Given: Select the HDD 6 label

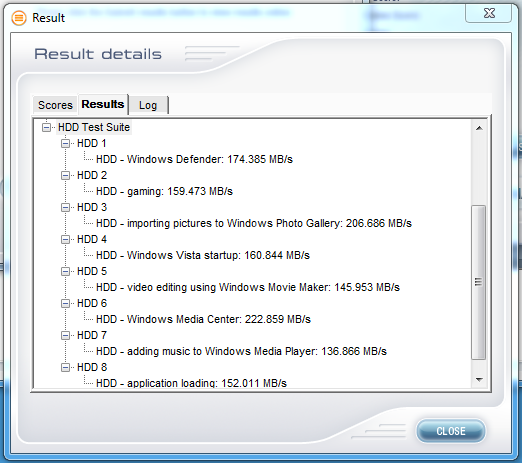Looking at the screenshot, I should point(92,303).
